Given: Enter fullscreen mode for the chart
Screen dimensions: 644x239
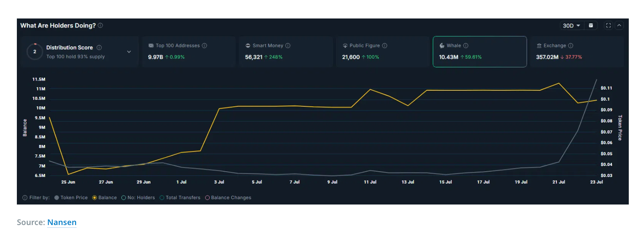Looking at the screenshot, I should [x=608, y=25].
